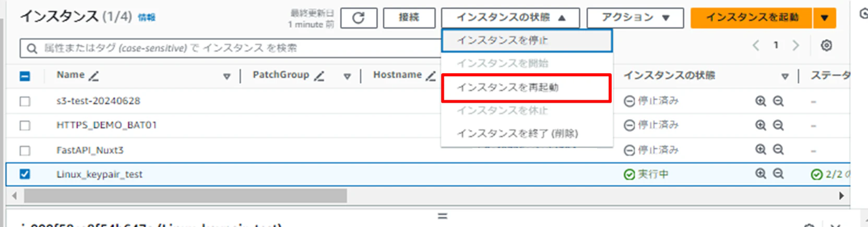Click the panel resize handle icon

pyautogui.click(x=443, y=216)
